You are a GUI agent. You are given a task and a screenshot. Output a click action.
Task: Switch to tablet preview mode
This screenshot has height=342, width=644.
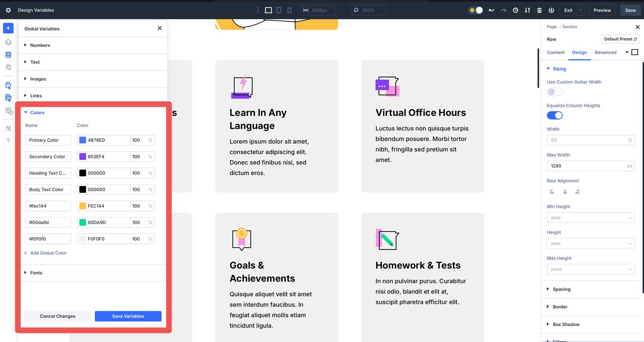point(279,10)
